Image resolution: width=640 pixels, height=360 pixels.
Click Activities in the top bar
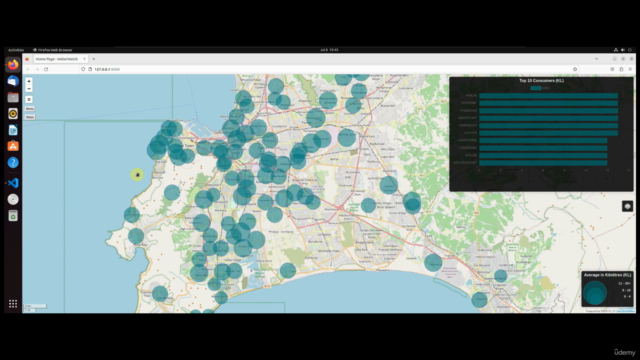click(16, 50)
